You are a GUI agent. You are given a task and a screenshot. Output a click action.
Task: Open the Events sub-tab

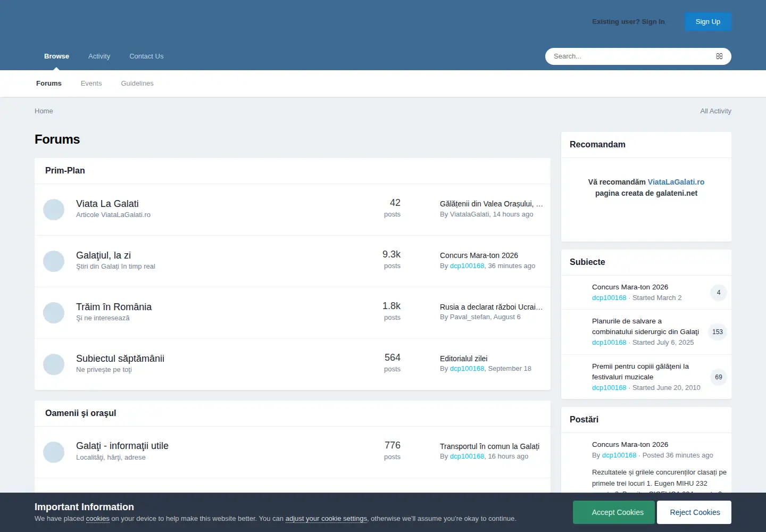(91, 84)
